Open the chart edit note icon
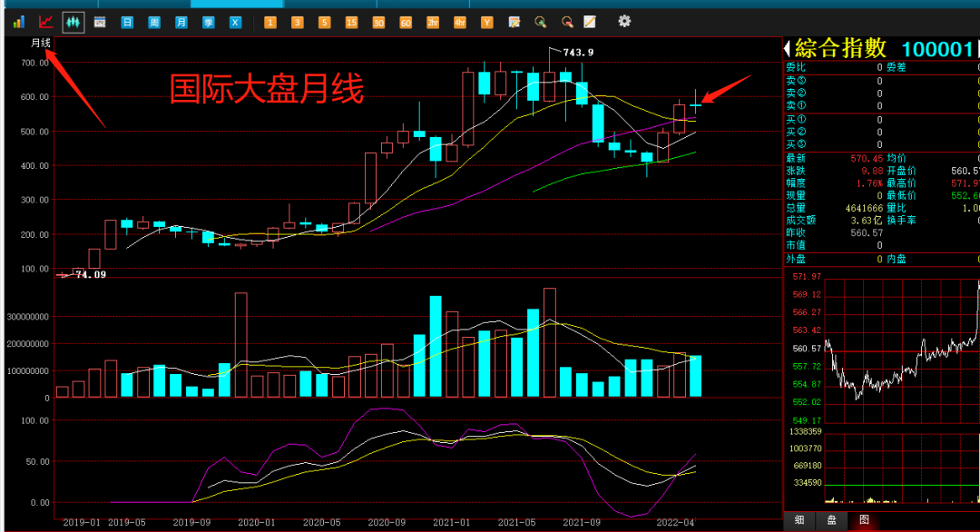980x532 pixels. tap(514, 23)
